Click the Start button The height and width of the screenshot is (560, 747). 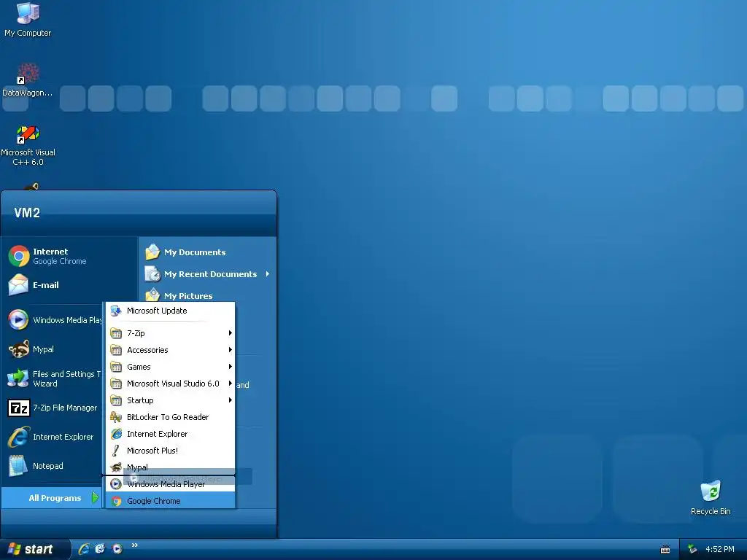pyautogui.click(x=35, y=549)
